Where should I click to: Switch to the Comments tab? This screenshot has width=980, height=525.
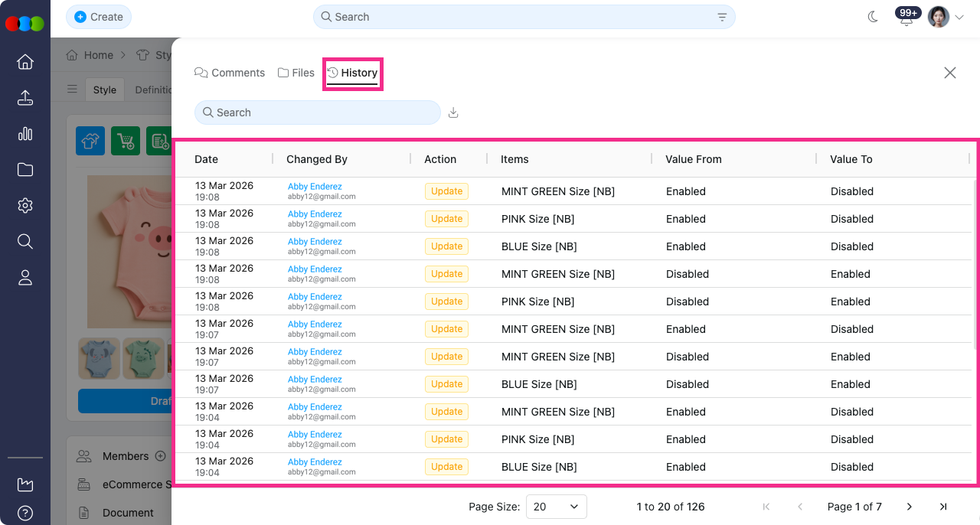[x=230, y=73]
